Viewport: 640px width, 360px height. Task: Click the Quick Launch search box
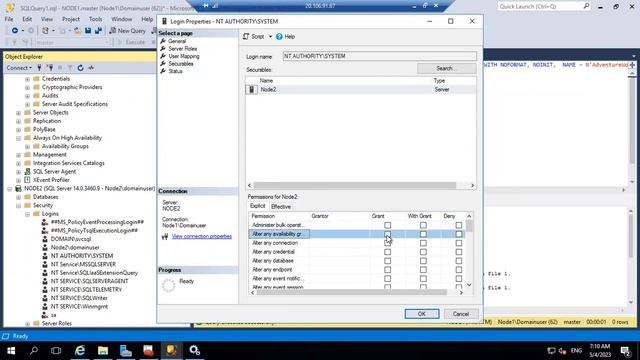[x=544, y=7]
